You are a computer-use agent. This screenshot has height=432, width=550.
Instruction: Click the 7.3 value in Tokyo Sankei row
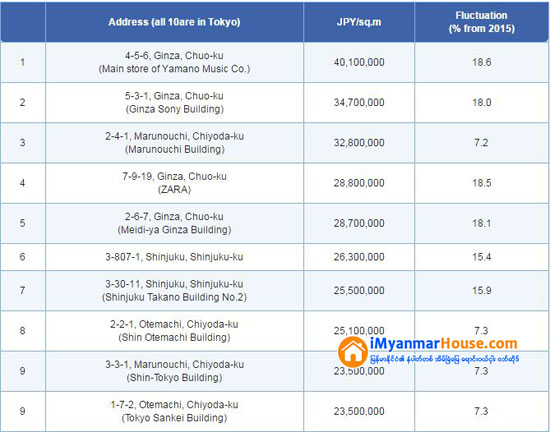point(482,411)
